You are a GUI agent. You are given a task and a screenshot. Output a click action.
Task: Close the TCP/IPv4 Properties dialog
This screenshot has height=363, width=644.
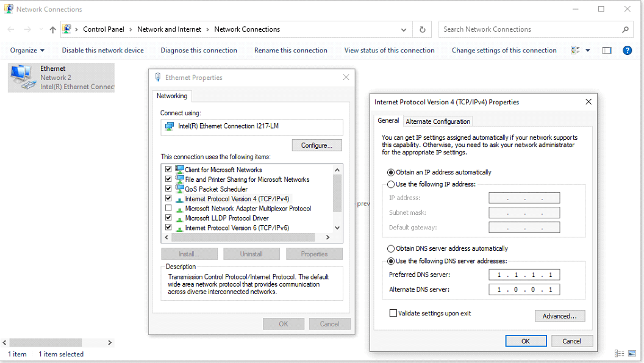tap(589, 101)
